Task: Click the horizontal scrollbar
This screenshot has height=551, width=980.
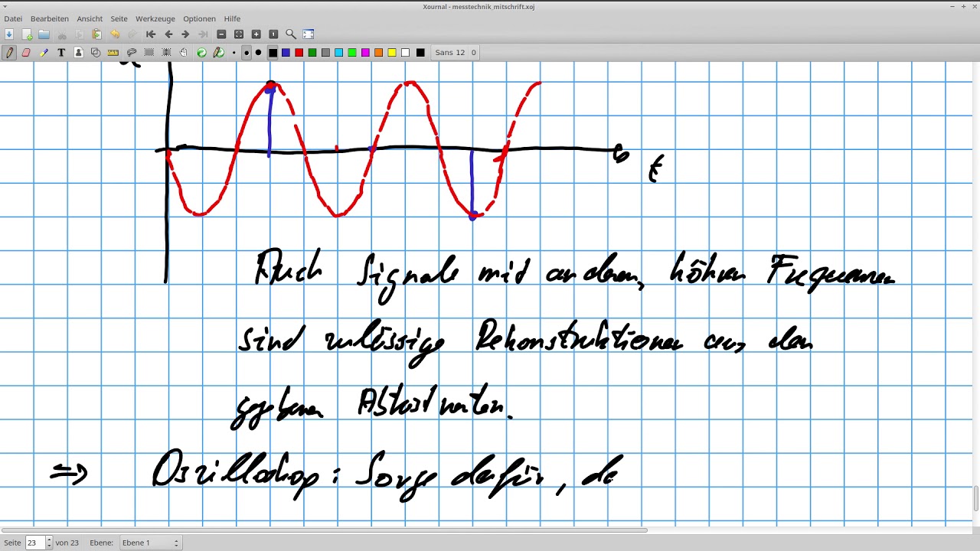Action: click(325, 530)
